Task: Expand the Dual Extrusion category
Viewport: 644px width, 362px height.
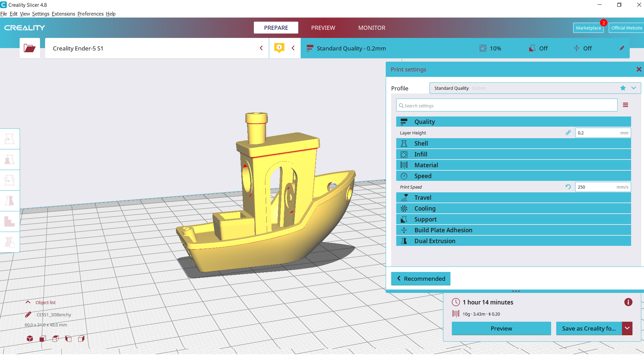Action: 514,241
